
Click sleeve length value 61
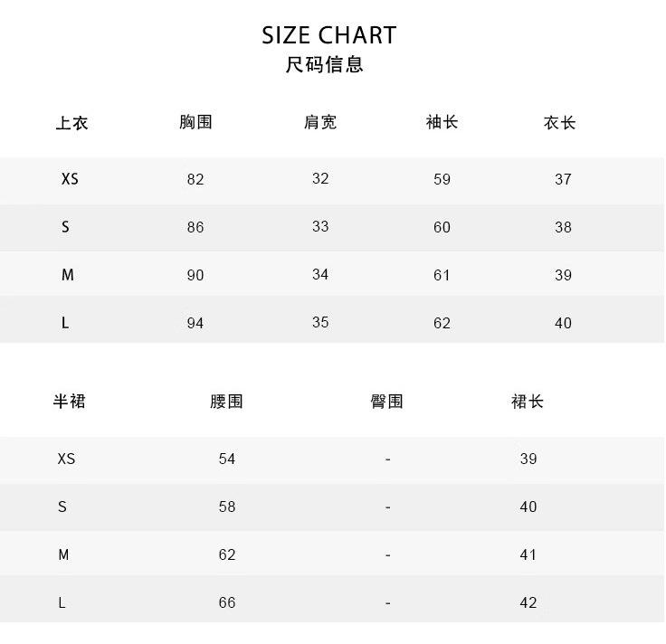442,275
